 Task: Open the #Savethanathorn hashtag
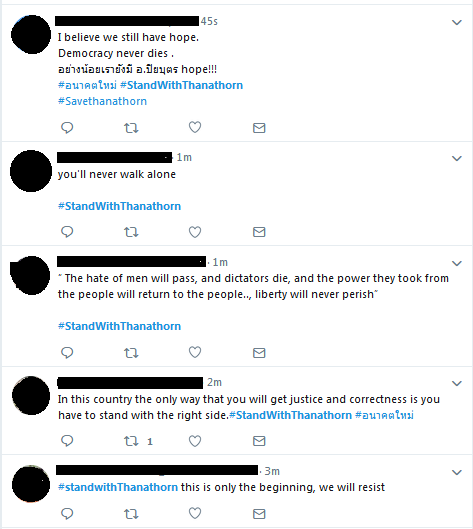click(102, 101)
